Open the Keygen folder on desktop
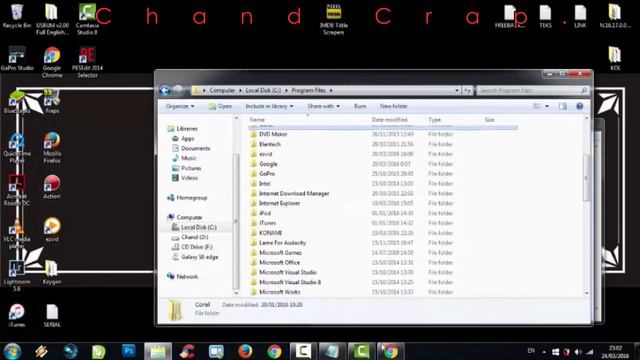This screenshot has width=640, height=360. coord(52,272)
